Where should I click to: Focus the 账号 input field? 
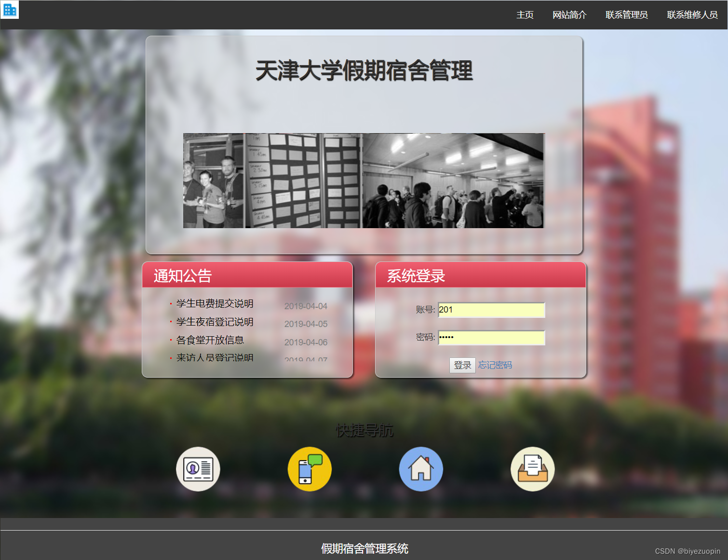click(x=491, y=310)
